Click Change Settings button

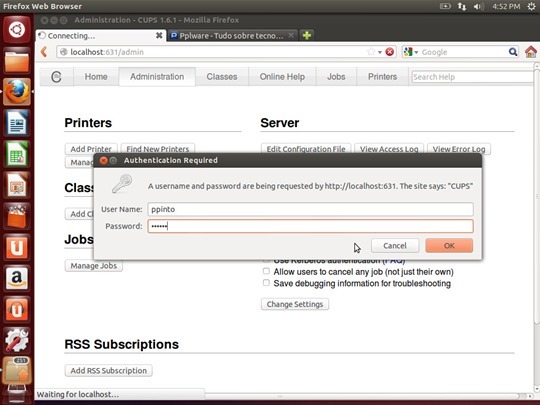click(295, 304)
